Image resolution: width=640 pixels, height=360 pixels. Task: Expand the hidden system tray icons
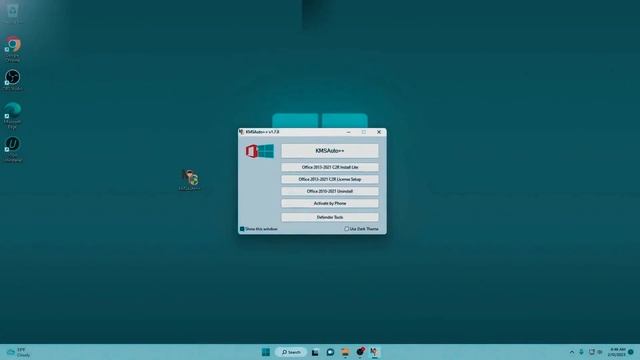pos(572,352)
